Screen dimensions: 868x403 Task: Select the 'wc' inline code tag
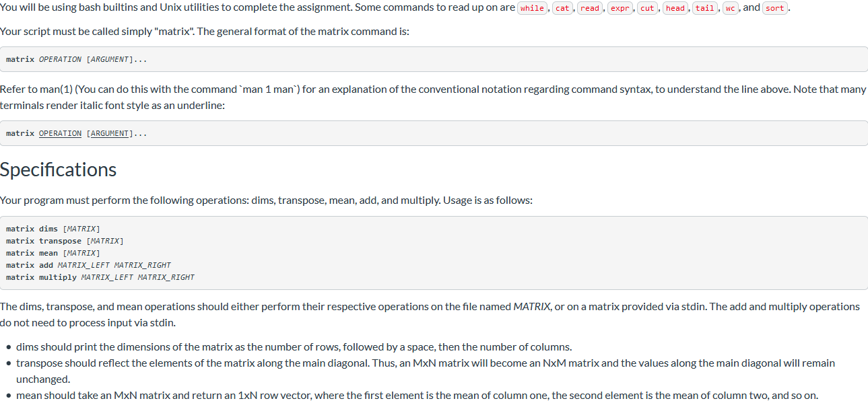point(731,8)
